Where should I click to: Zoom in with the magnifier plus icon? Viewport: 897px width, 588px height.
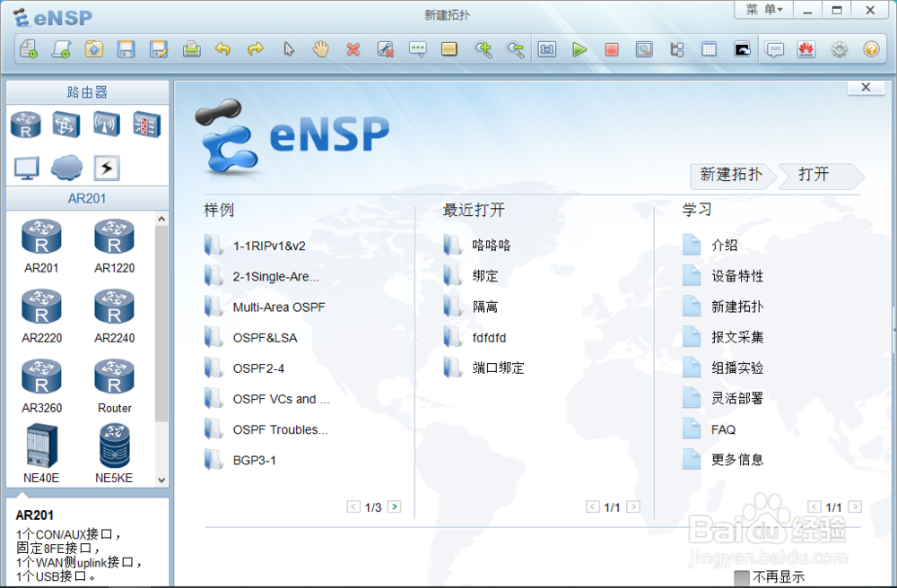tap(483, 49)
